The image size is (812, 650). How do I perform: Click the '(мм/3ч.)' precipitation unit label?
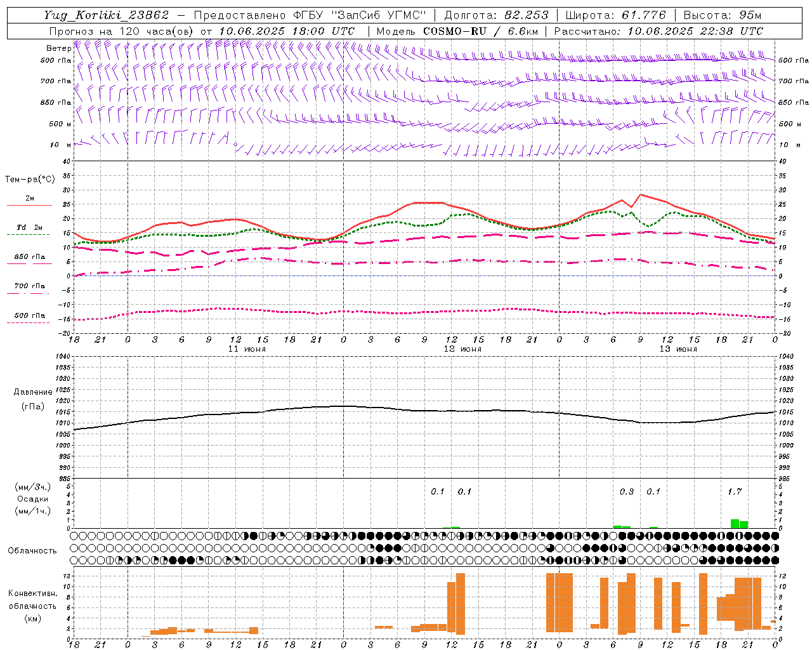point(33,487)
